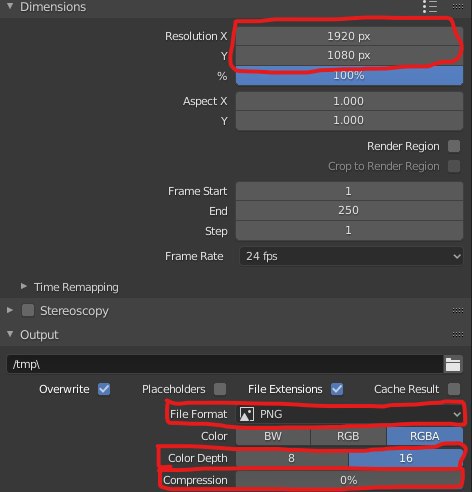Enable the Stereoscopy checkbox
Image resolution: width=472 pixels, height=492 pixels.
28,310
